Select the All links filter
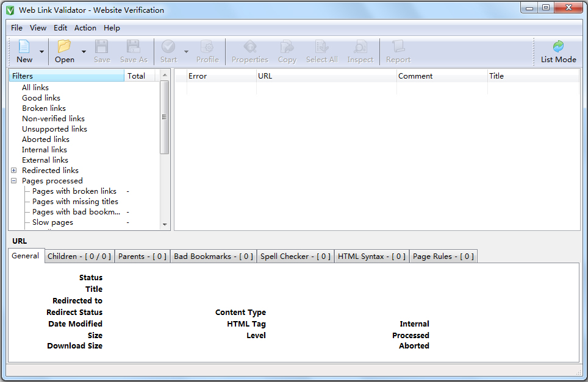588x382 pixels. [x=35, y=87]
